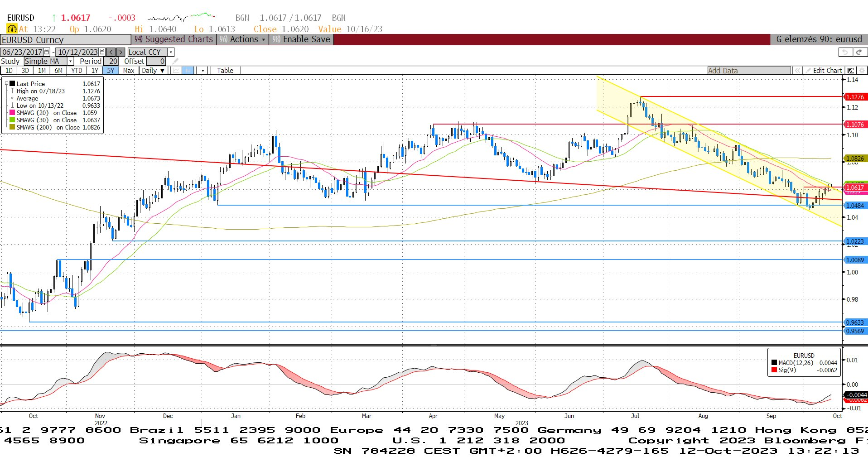Switch to candlestick chart style icon
Screen dimensions: 868x476
coord(188,71)
